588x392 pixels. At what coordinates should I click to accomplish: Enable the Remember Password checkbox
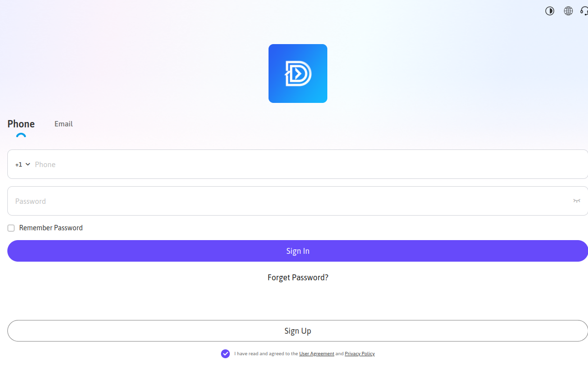coord(11,228)
